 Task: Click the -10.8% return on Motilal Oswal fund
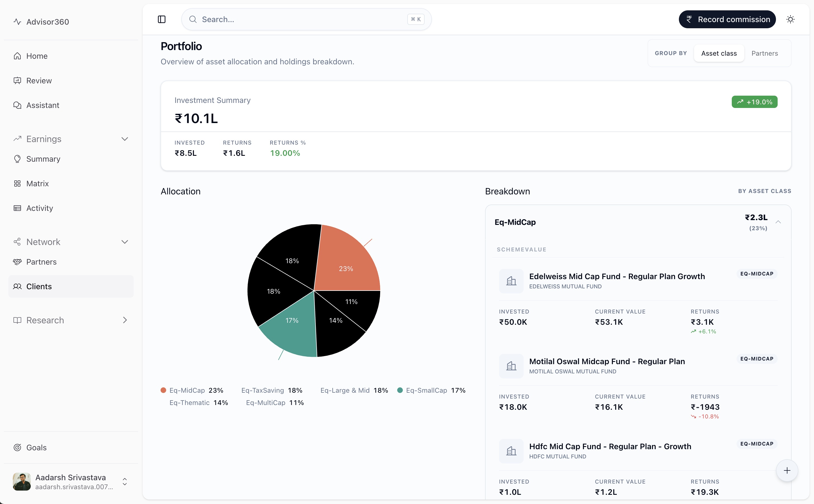[x=705, y=416]
